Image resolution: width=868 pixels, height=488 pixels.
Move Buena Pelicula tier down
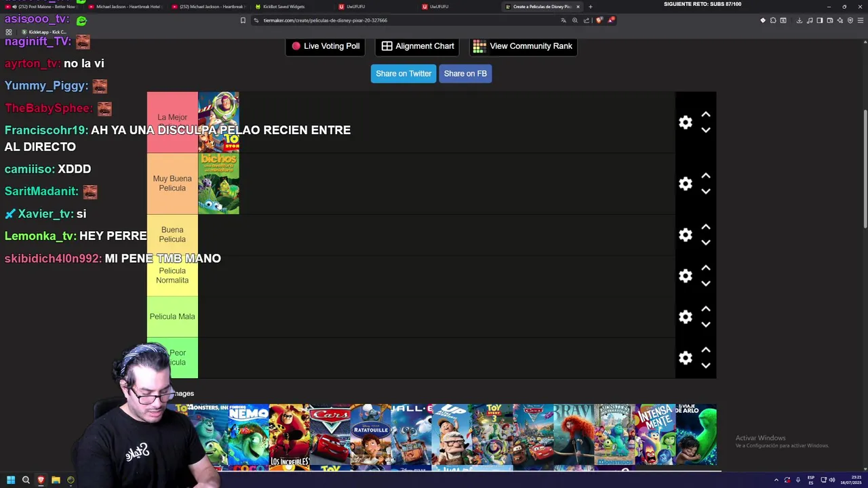click(x=706, y=243)
